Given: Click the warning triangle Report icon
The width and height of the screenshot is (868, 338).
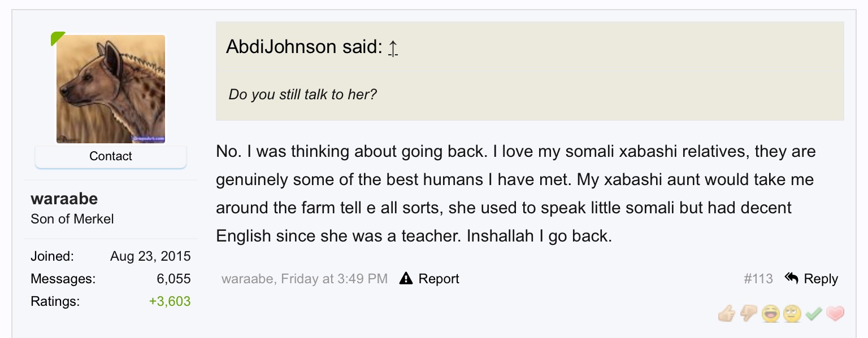Looking at the screenshot, I should click(x=406, y=278).
